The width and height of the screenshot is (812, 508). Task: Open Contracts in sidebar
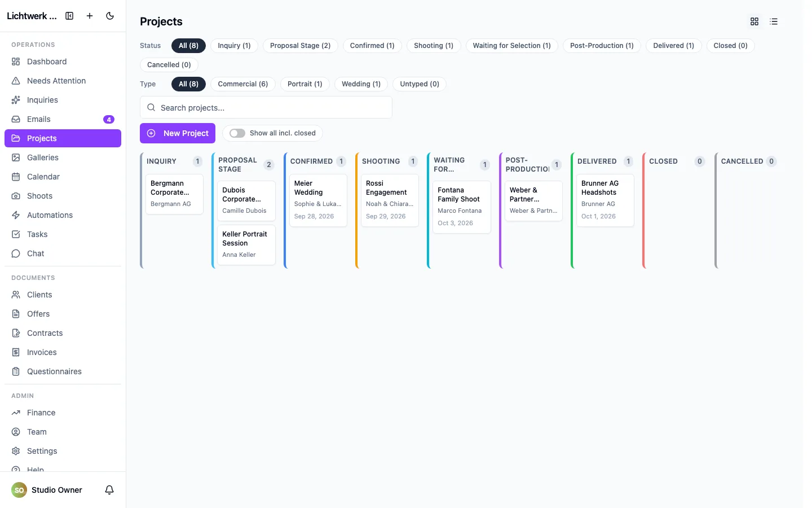63,333
